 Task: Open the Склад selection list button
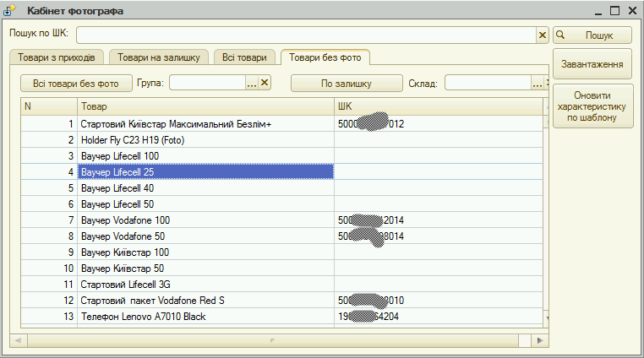coord(537,83)
